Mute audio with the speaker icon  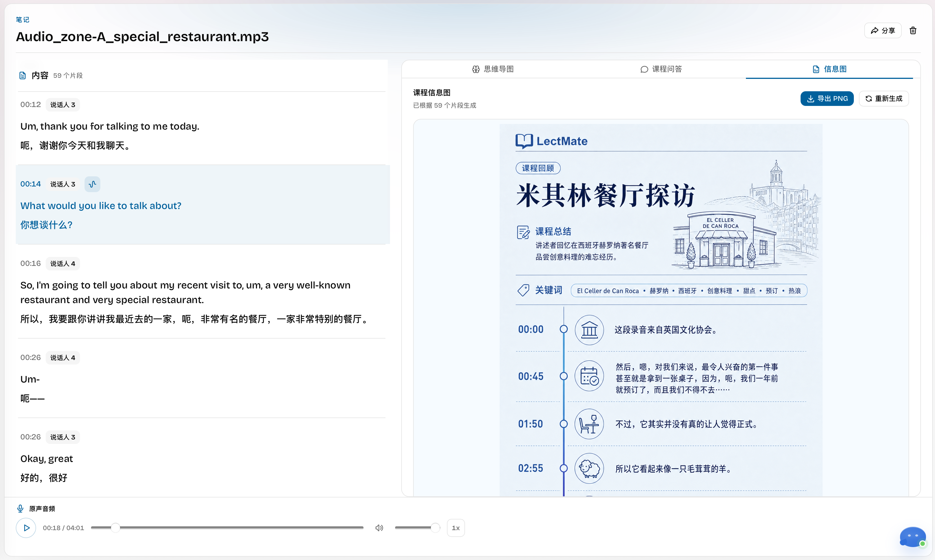(379, 528)
